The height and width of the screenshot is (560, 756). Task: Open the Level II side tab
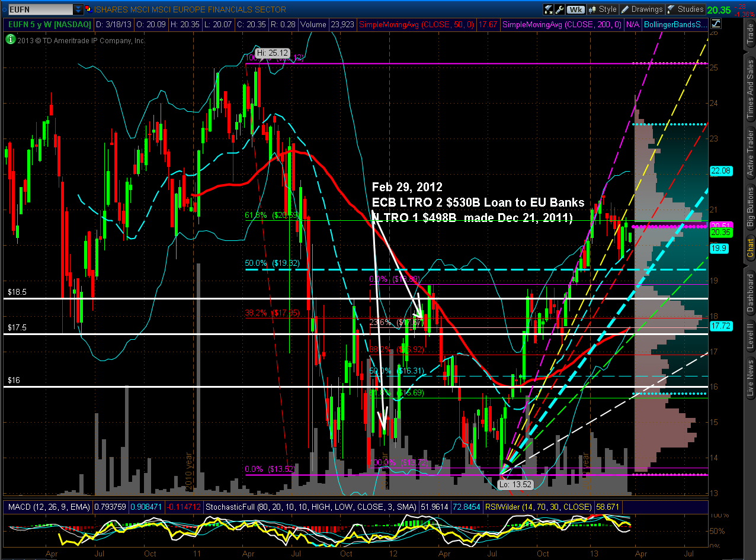tap(750, 336)
